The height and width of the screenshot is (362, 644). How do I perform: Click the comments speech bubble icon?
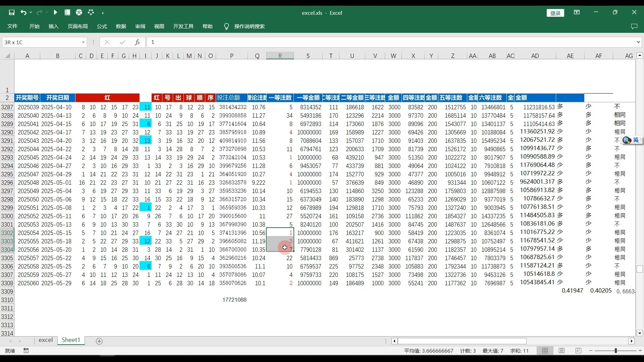(x=634, y=26)
